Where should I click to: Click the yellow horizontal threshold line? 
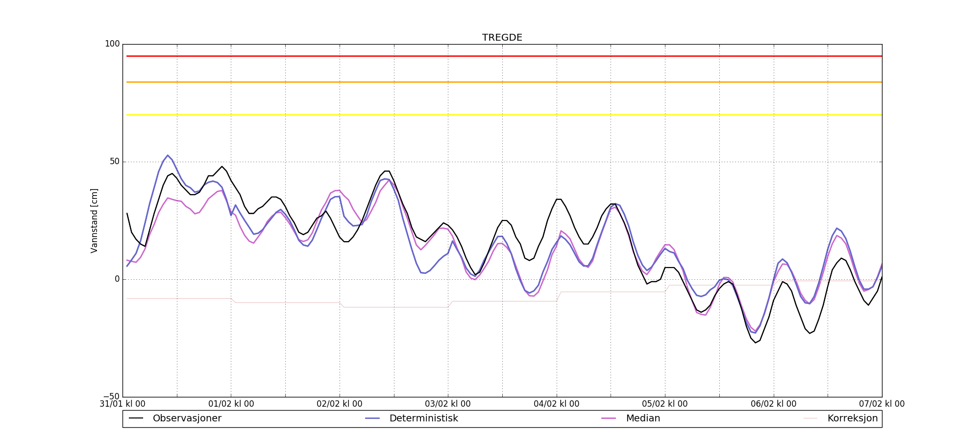tap(502, 115)
